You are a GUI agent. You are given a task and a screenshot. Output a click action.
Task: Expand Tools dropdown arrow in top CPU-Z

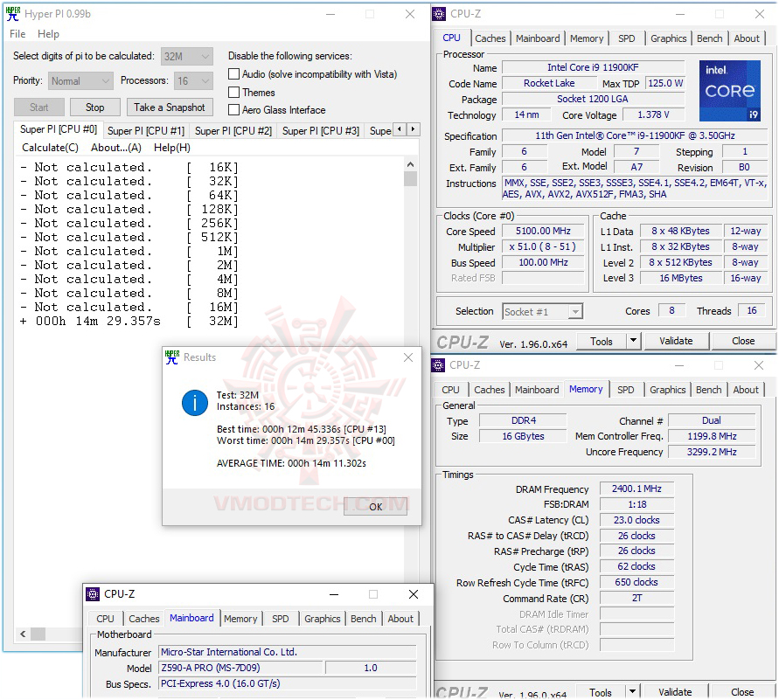(633, 341)
